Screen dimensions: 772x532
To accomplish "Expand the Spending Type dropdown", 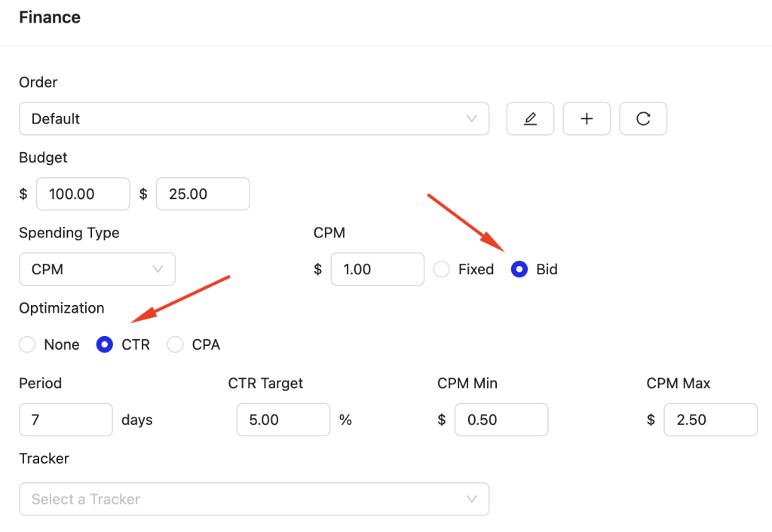I will (x=96, y=269).
